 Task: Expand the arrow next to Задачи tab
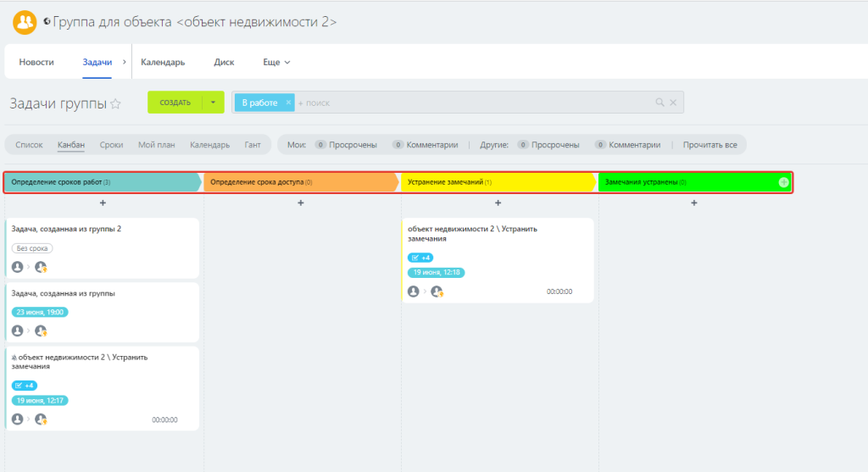point(124,62)
